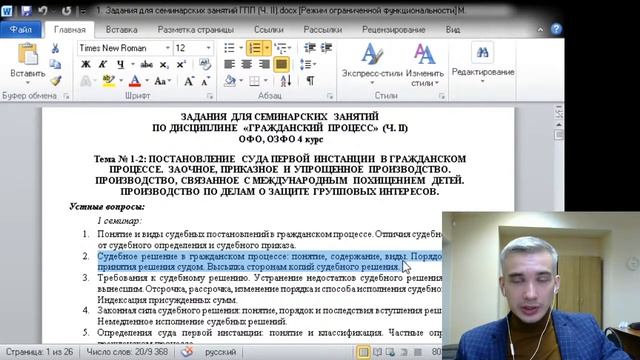Toggle italic (К) formatting
The width and height of the screenshot is (640, 360).
pos(102,64)
